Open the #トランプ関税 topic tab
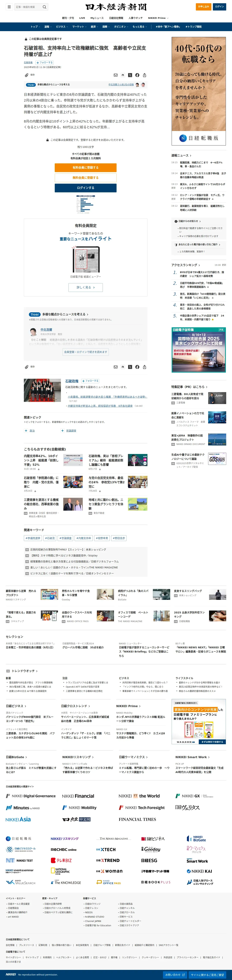 [193, 27]
